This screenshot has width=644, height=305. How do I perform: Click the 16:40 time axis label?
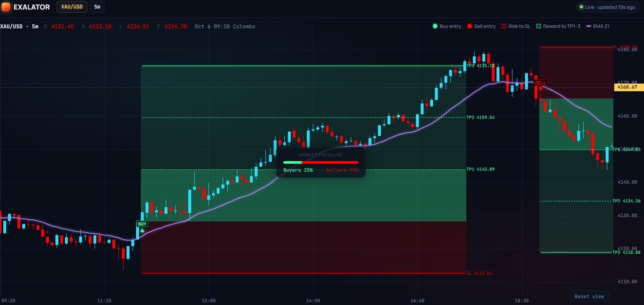pyautogui.click(x=417, y=300)
